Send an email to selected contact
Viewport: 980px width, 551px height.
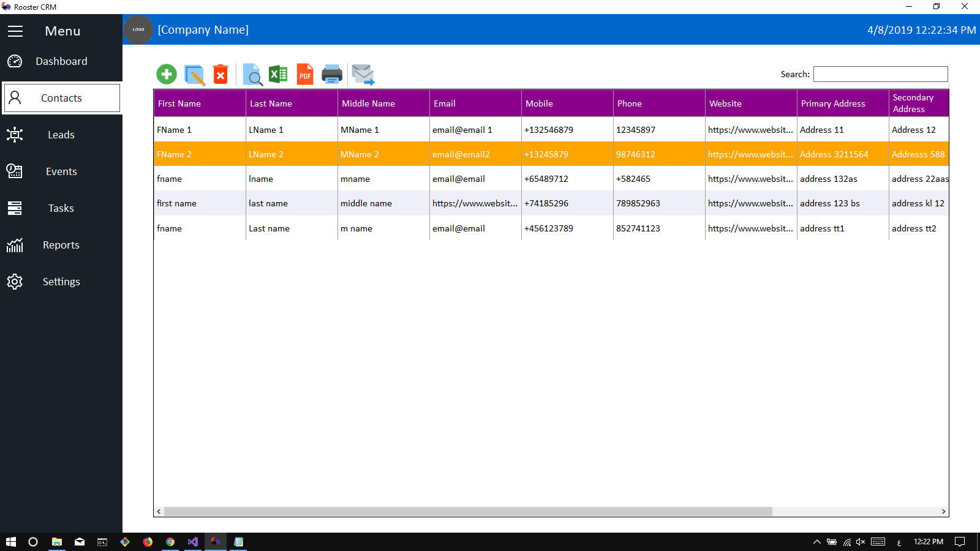(x=363, y=73)
